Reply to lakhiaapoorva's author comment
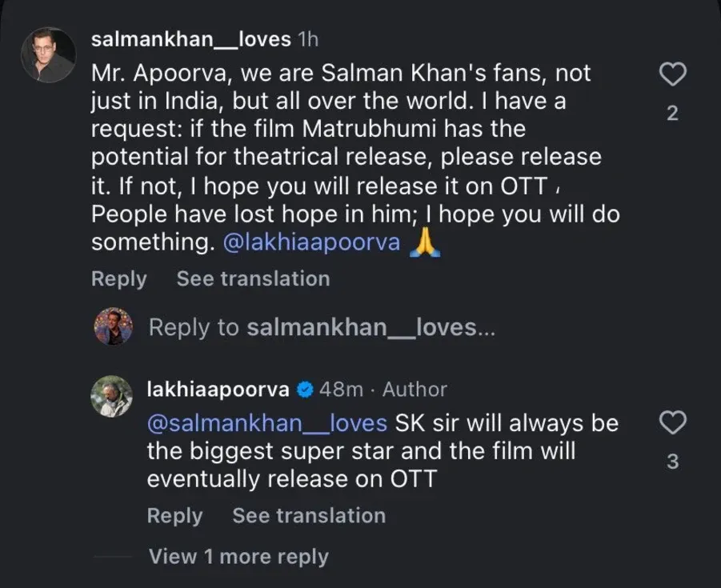 174,516
